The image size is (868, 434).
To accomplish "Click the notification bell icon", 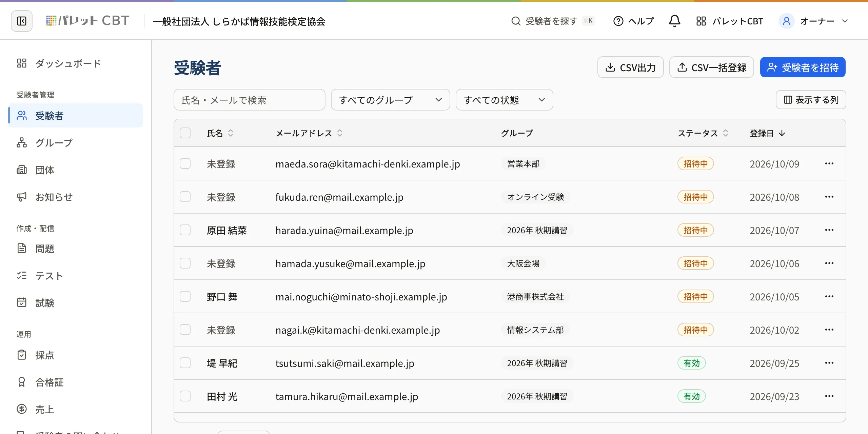I will [674, 21].
